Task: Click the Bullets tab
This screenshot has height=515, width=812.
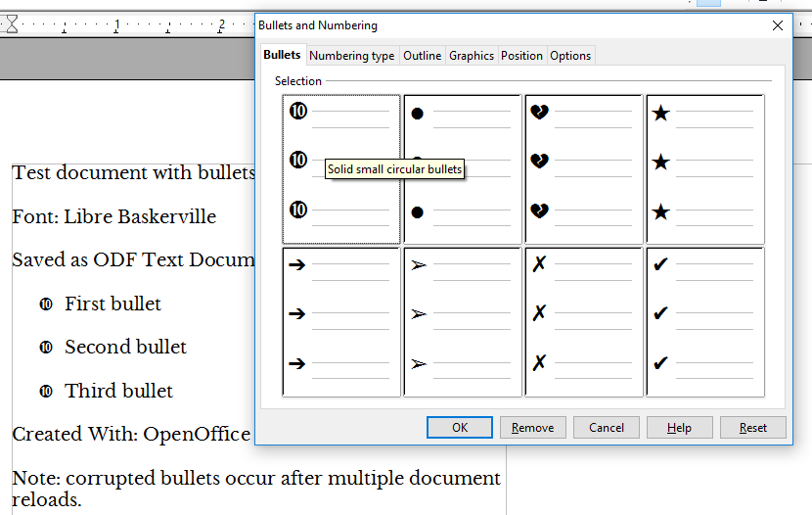Action: pyautogui.click(x=282, y=55)
